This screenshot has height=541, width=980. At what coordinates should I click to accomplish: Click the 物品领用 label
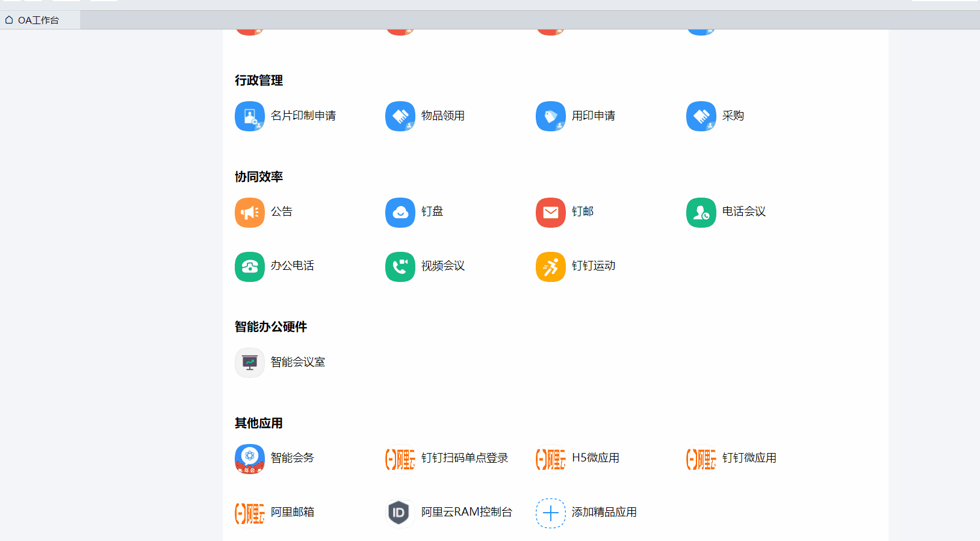(x=443, y=116)
